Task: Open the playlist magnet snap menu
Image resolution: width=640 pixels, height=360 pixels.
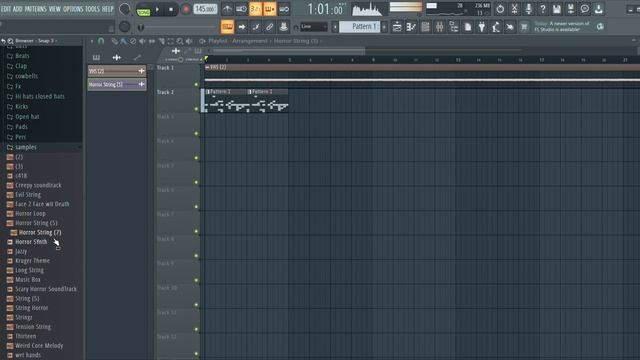Action: tap(101, 41)
